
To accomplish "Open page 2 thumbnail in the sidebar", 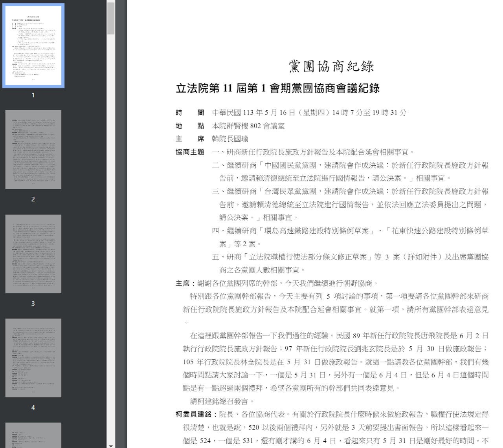I will click(33, 150).
